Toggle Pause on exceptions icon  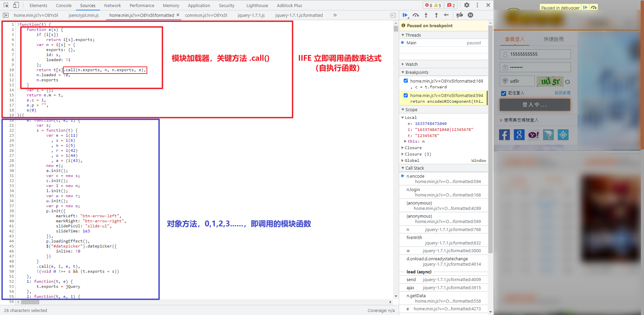[470, 15]
